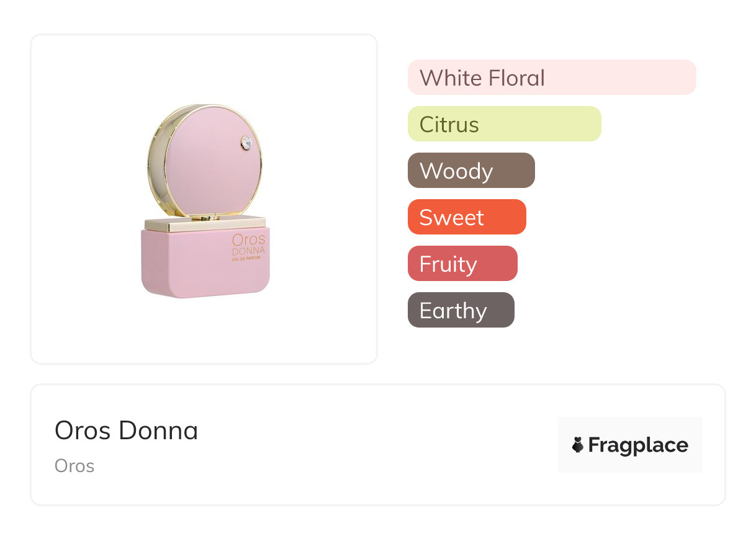The image size is (756, 536).
Task: Click the 'Citrus' label text
Action: click(x=449, y=125)
